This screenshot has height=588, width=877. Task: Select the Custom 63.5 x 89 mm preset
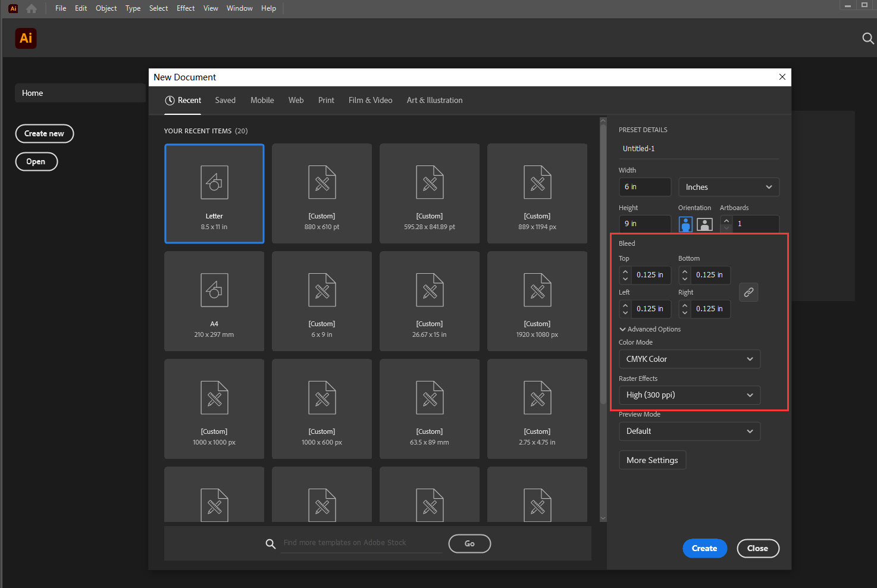tap(430, 409)
